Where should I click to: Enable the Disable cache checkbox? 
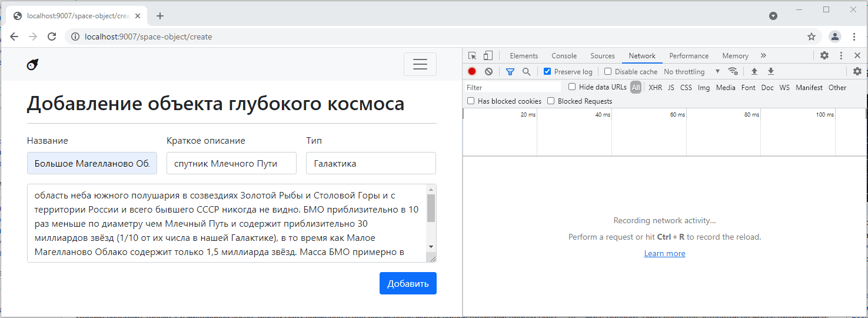pos(608,71)
